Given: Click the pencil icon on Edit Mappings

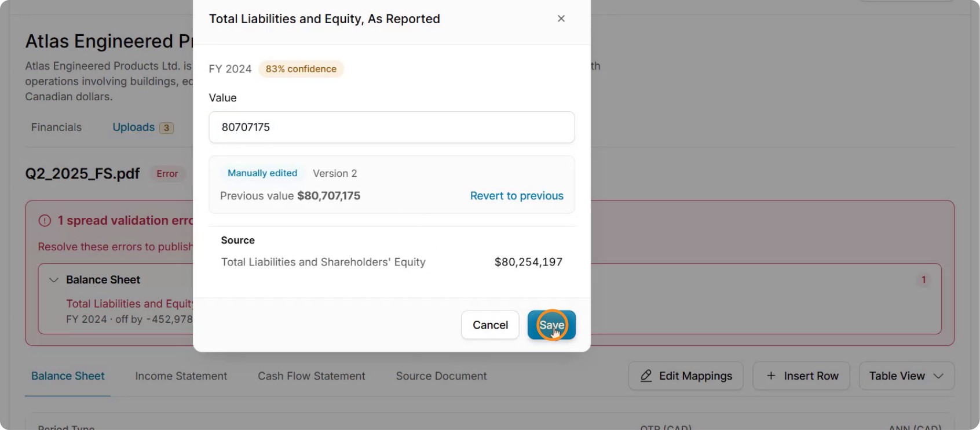Looking at the screenshot, I should (646, 376).
